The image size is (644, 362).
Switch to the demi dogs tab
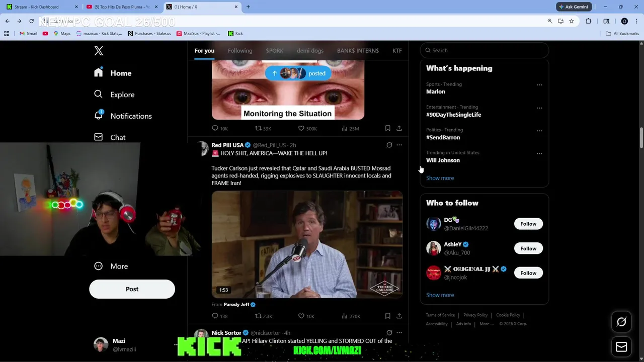(310, 50)
